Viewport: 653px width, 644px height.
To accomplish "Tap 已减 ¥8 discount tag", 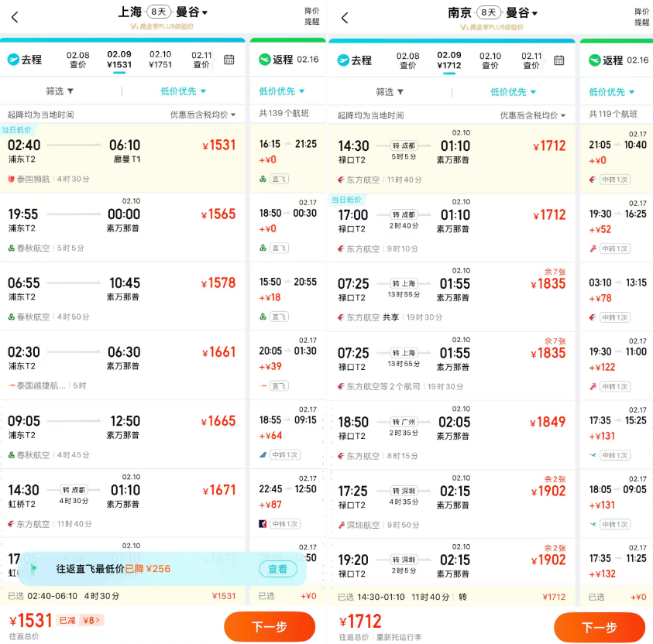I will (x=80, y=620).
